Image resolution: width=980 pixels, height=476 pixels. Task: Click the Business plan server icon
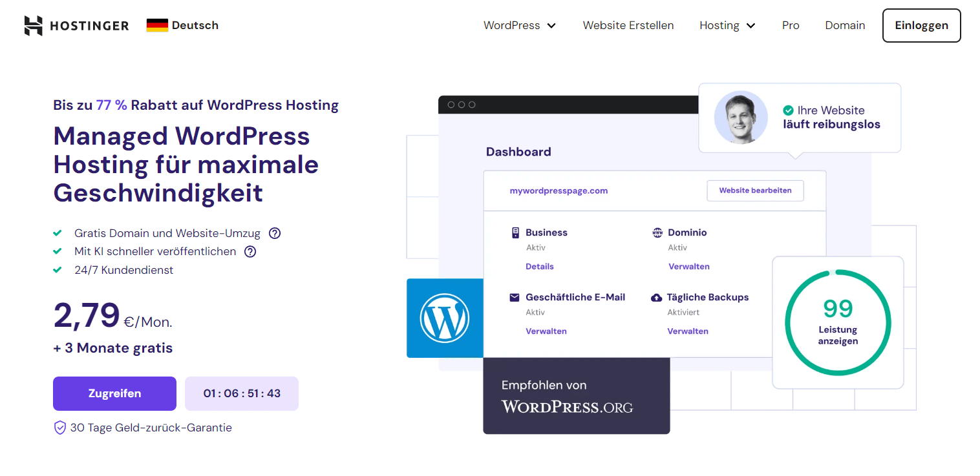coord(515,233)
